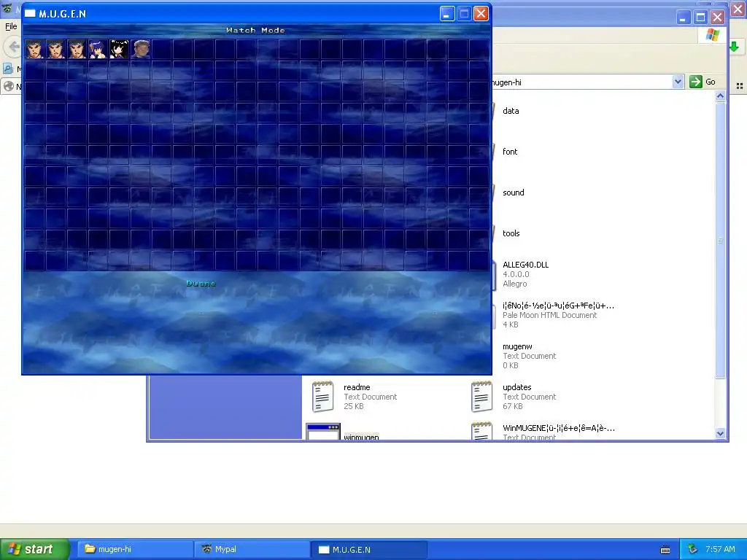The image size is (747, 560).
Task: Open the Start menu
Action: point(35,549)
